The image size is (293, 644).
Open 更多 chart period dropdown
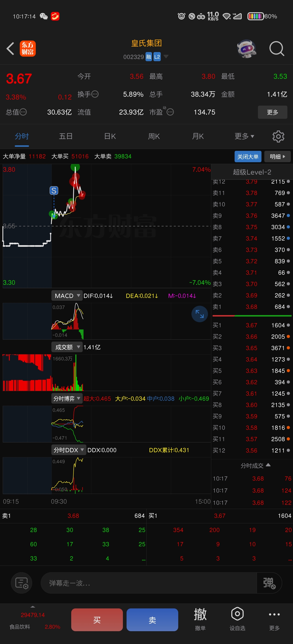click(x=244, y=136)
